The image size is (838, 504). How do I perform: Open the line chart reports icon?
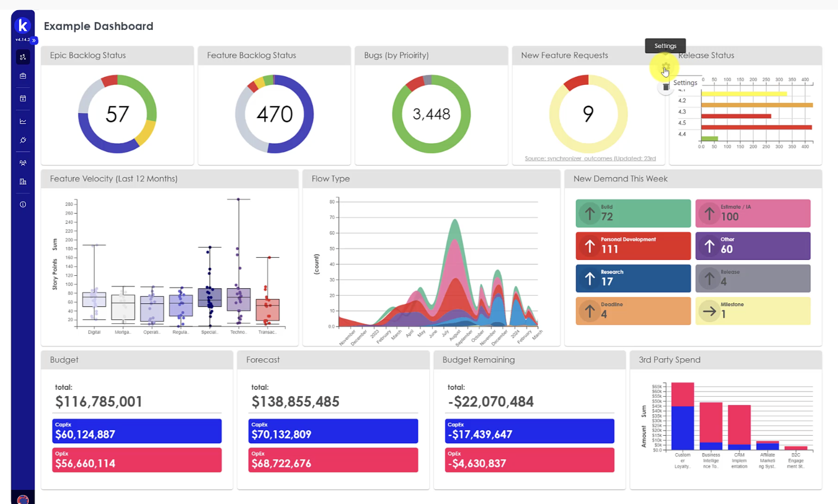pyautogui.click(x=23, y=121)
